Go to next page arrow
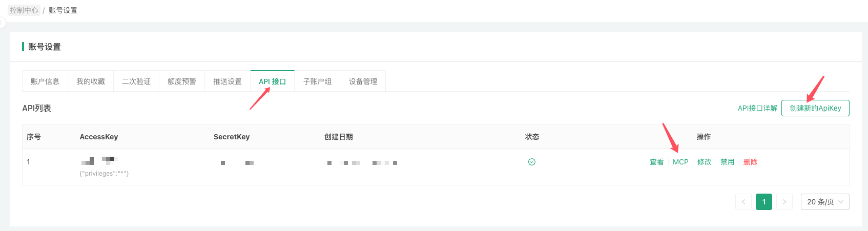This screenshot has width=868, height=231. (784, 202)
